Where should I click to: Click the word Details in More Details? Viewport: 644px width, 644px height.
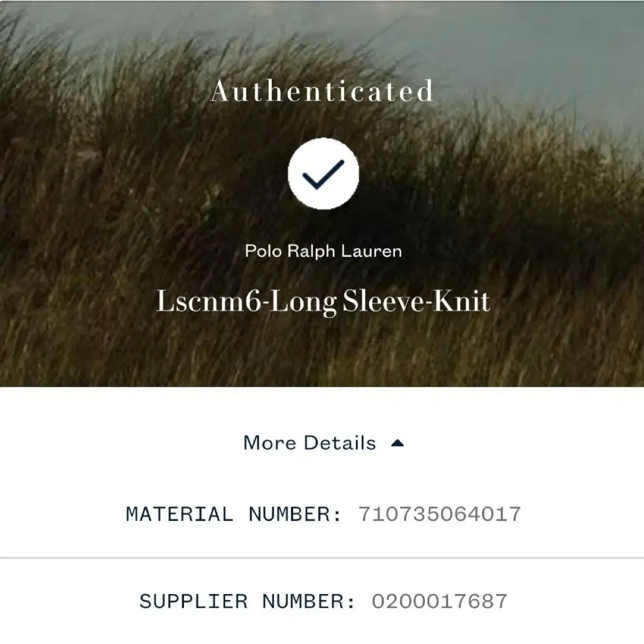[x=340, y=443]
